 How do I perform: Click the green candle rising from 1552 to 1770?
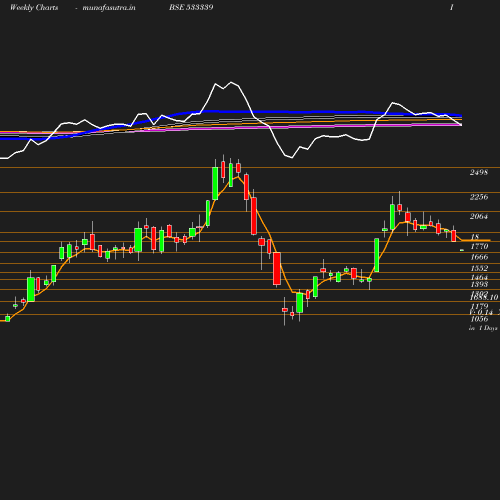coord(377,255)
